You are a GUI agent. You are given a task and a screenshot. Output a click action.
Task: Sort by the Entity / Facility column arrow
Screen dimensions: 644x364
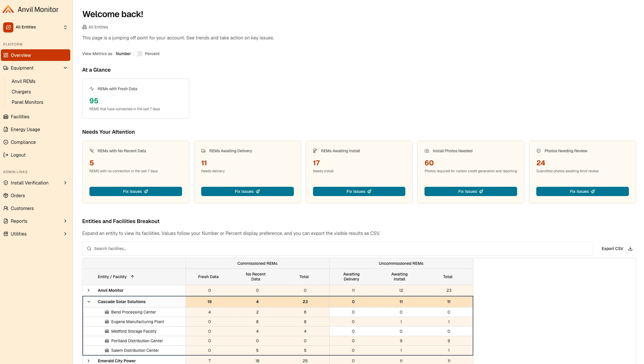(132, 277)
